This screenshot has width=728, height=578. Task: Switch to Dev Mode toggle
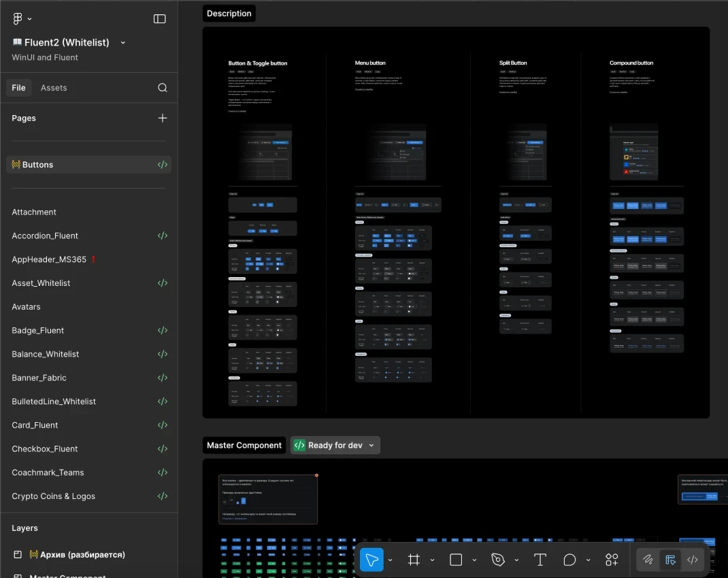tap(692, 560)
